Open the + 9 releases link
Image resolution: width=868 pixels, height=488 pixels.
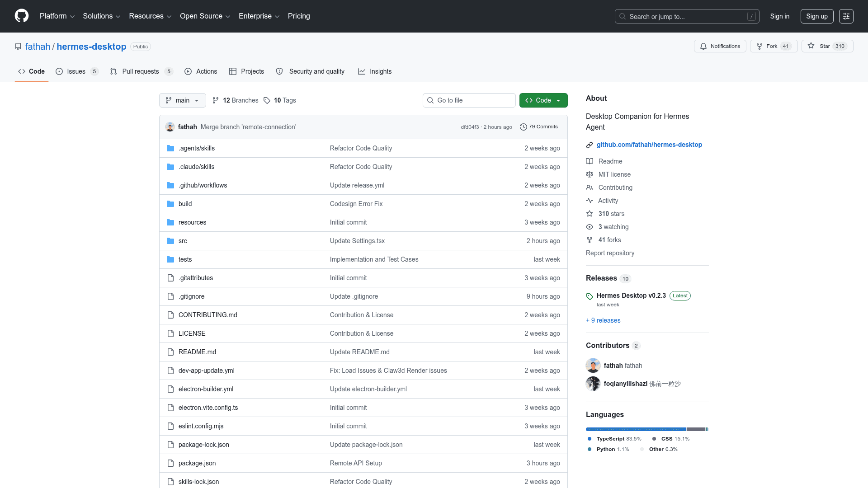[x=603, y=320]
